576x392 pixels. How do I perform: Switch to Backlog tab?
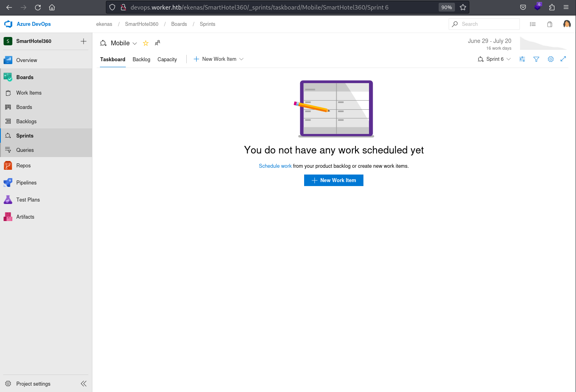(x=141, y=60)
